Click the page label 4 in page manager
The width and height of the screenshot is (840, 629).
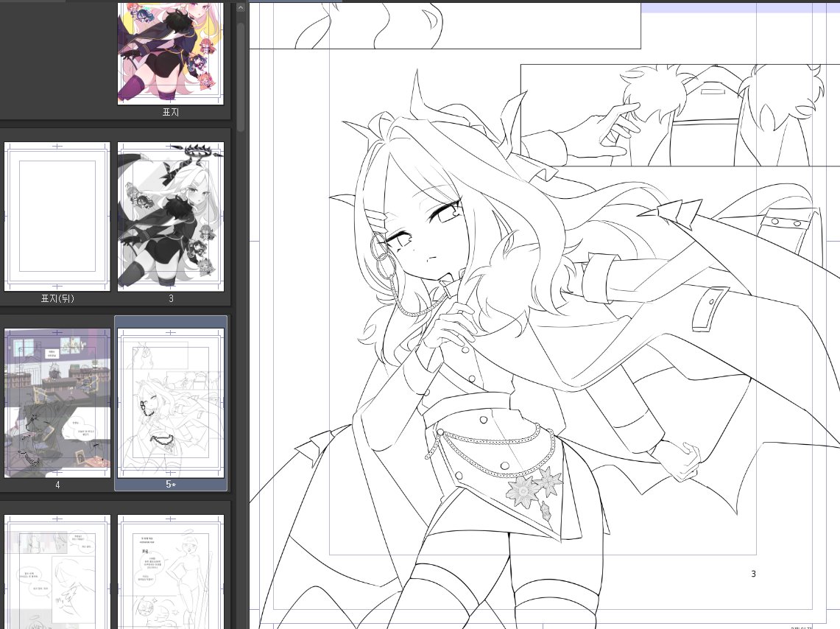[57, 485]
